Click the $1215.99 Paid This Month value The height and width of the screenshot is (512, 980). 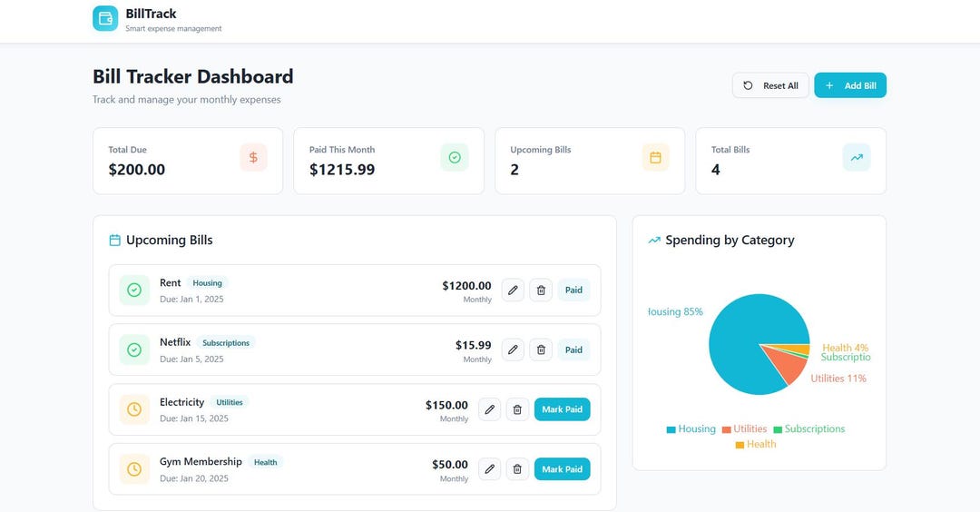[x=342, y=170]
